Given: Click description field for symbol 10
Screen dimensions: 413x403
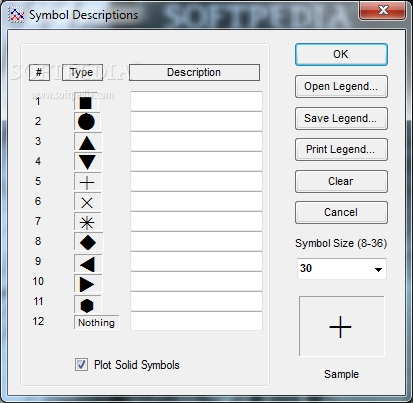Looking at the screenshot, I should coord(196,281).
